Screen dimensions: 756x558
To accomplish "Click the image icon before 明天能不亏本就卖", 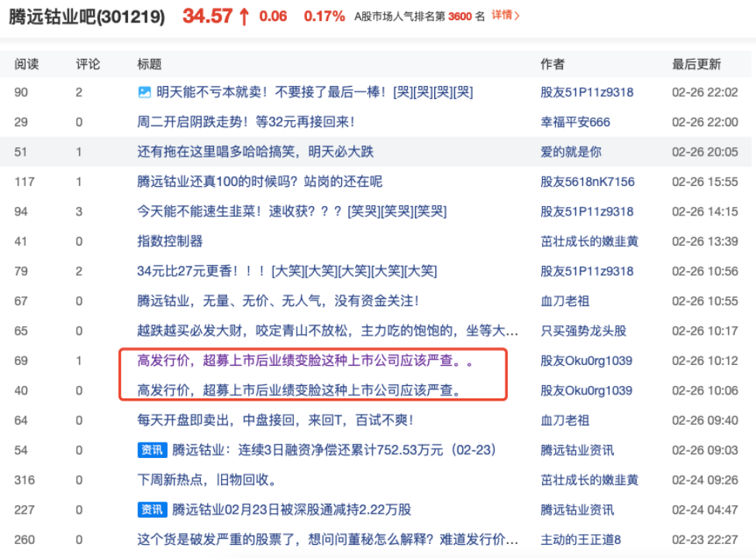I will coord(144,92).
